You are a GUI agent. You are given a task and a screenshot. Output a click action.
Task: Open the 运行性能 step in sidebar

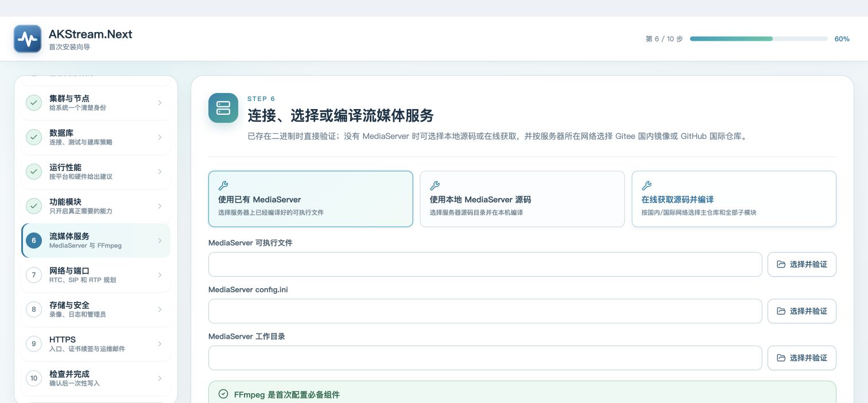click(x=96, y=172)
